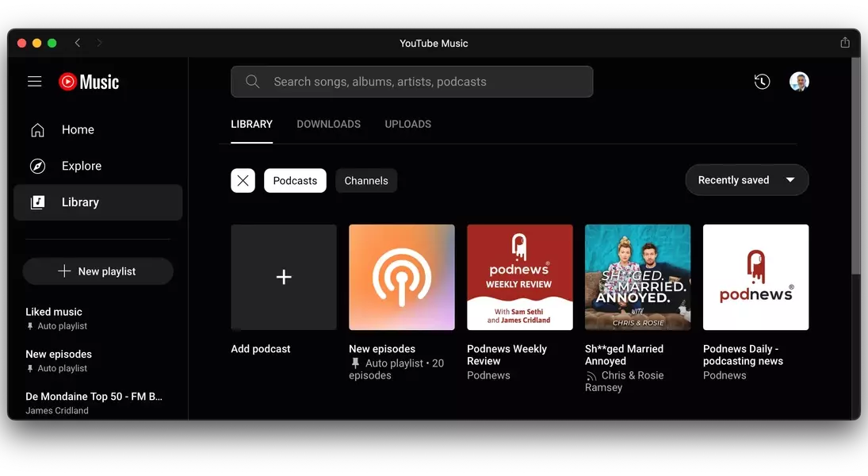Open Podnews Weekly Review cover art
The image size is (868, 476).
pos(520,277)
